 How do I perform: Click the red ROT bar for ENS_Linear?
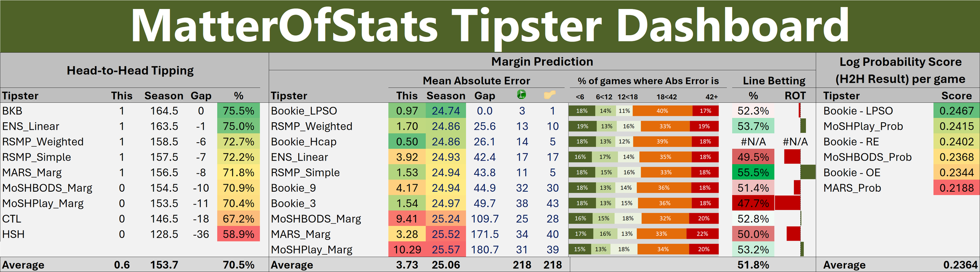pyautogui.click(x=792, y=157)
